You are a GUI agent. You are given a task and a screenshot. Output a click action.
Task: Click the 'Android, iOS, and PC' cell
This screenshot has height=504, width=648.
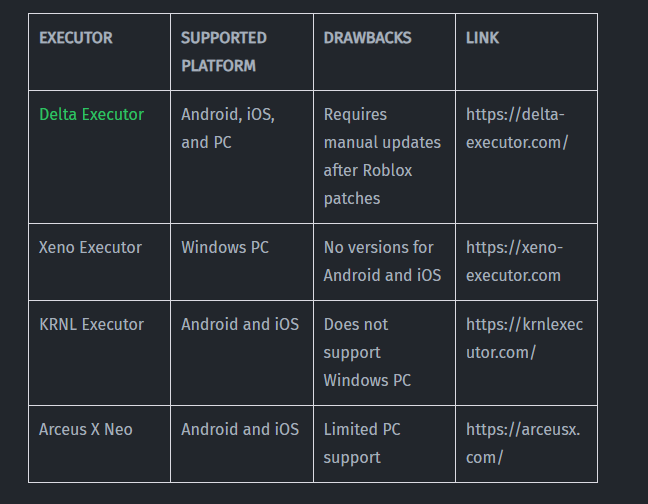point(228,128)
